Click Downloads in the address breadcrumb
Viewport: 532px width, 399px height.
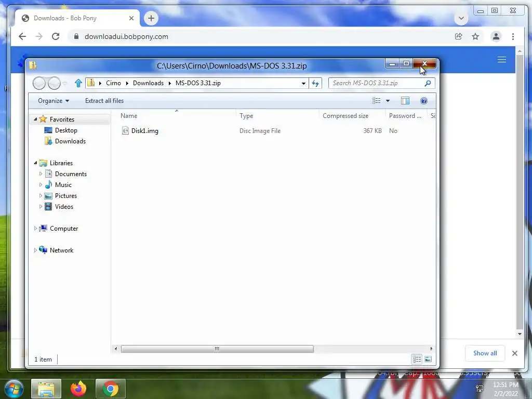point(148,83)
